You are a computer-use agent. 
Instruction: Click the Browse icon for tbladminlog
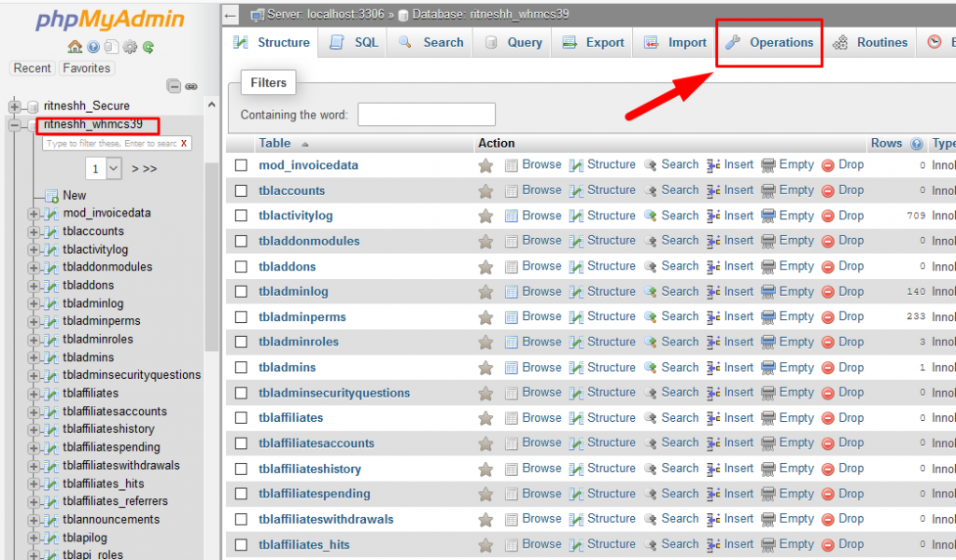(x=511, y=292)
